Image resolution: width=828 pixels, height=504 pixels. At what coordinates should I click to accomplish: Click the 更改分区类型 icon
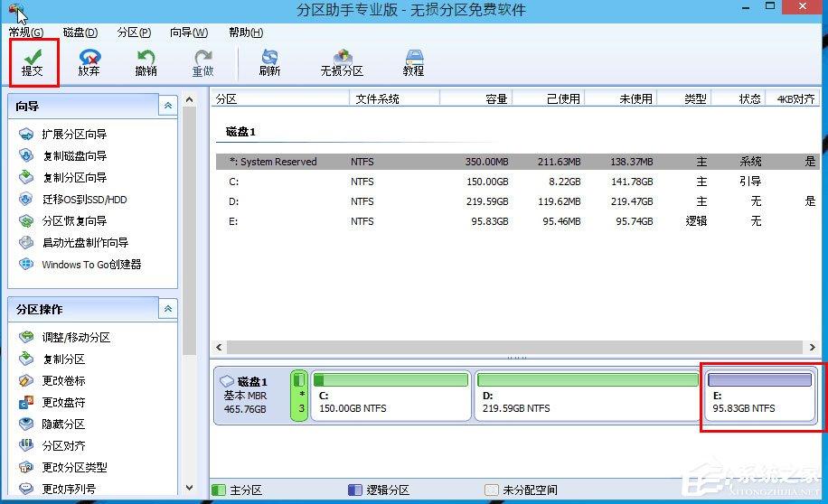click(26, 467)
